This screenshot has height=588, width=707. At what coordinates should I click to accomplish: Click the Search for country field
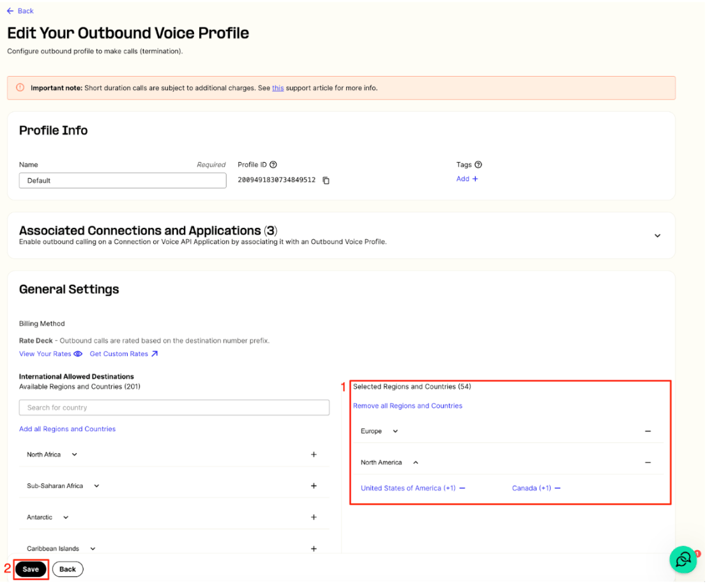174,408
